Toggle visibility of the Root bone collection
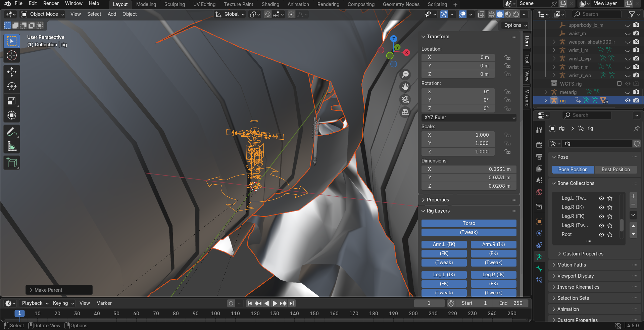Screen dimensions: 644x330 [601, 235]
